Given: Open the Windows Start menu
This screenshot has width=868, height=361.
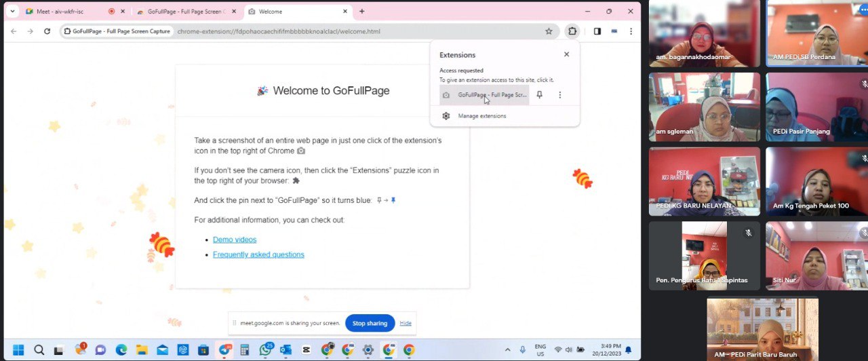Looking at the screenshot, I should coord(18,350).
